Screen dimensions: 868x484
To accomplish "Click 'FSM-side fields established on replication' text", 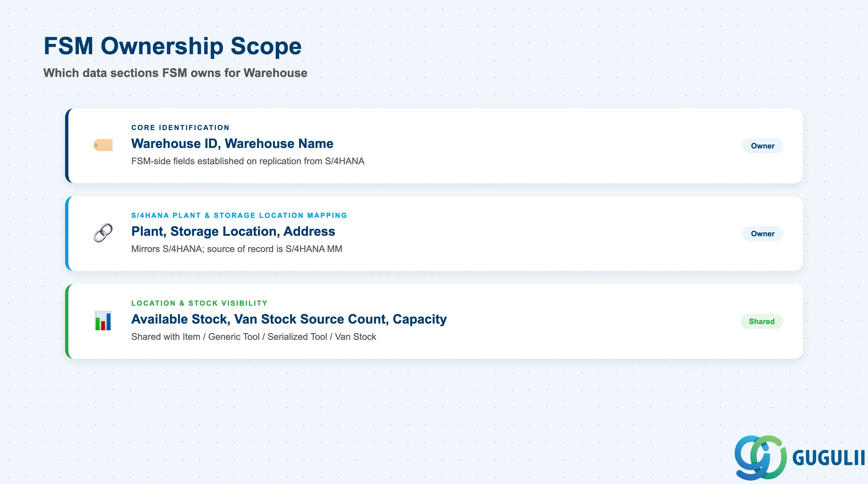I will 248,161.
